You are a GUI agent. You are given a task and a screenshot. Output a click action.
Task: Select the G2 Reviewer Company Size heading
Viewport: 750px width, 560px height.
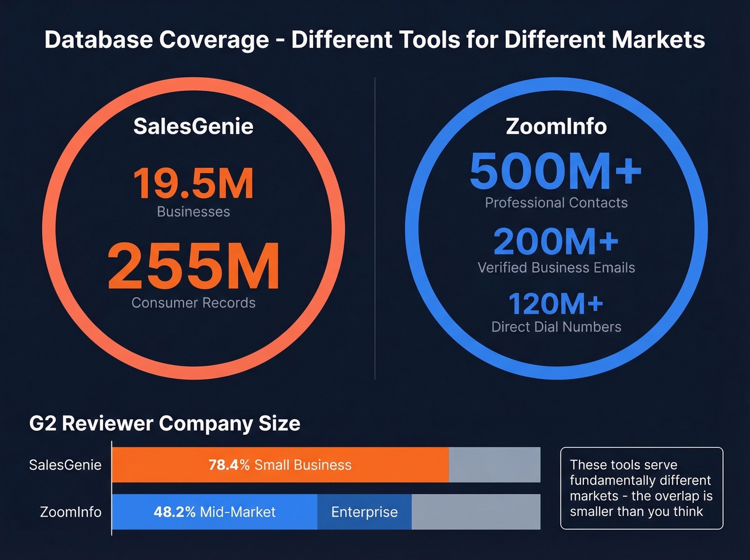click(164, 423)
